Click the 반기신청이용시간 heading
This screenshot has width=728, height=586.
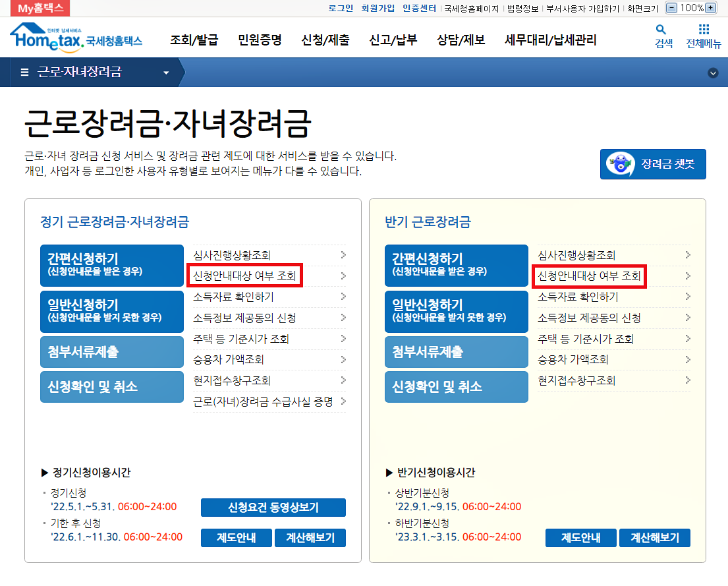(436, 473)
